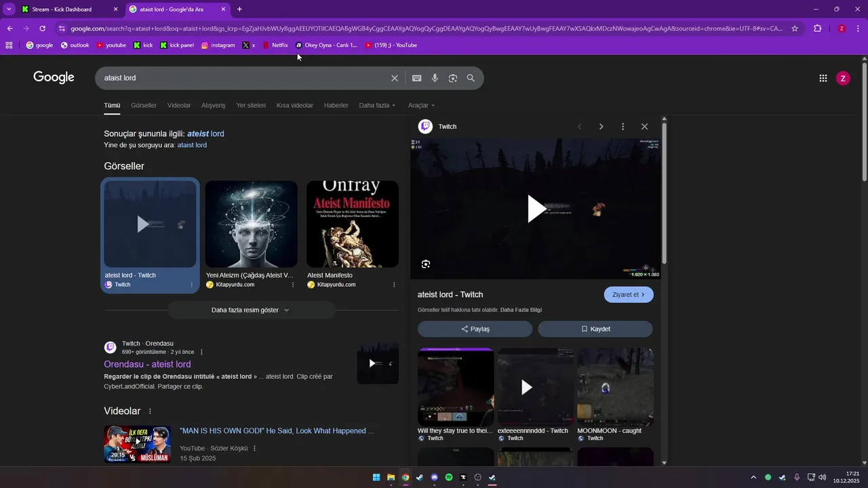This screenshot has height=488, width=868.
Task: Go to next image in preview panel
Action: [x=601, y=127]
